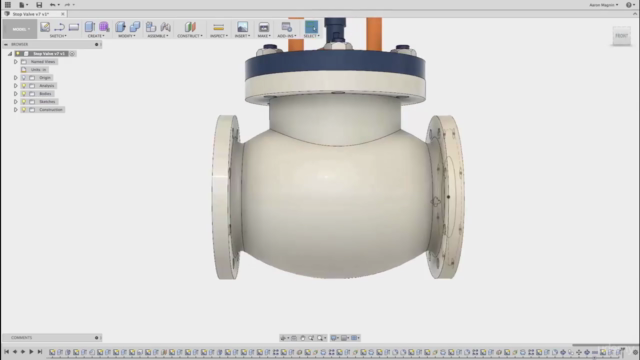Select the Create Sketch tool icon

(x=45, y=27)
